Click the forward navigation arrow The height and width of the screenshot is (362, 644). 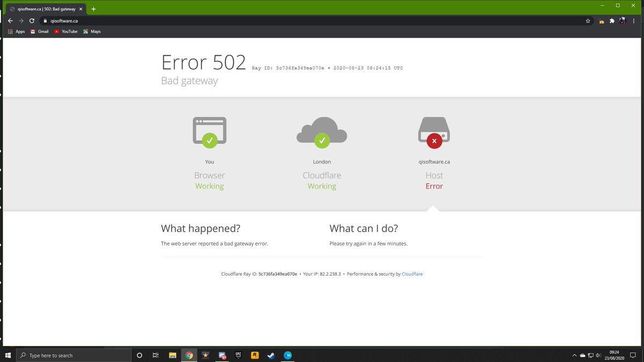click(x=21, y=21)
